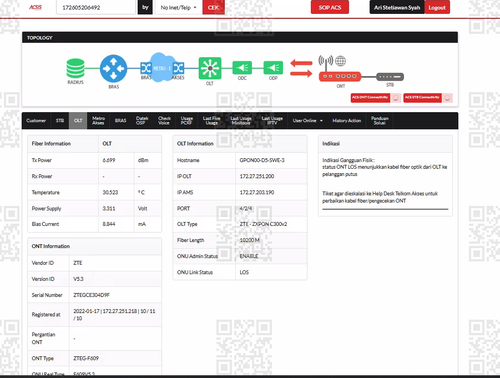The height and width of the screenshot is (378, 500).
Task: Click Vendor ID value ZTE
Action: coord(78,263)
